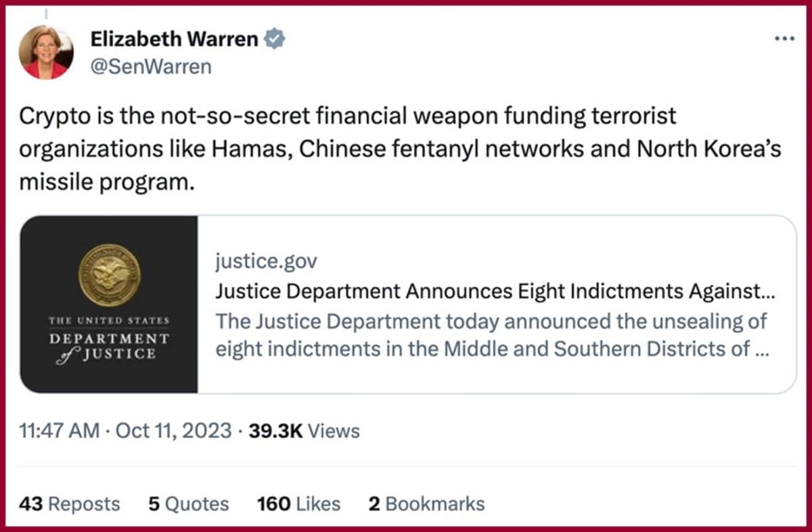Click the profile avatar next to Elizabeth Warren
Image resolution: width=812 pixels, height=532 pixels.
[x=46, y=52]
